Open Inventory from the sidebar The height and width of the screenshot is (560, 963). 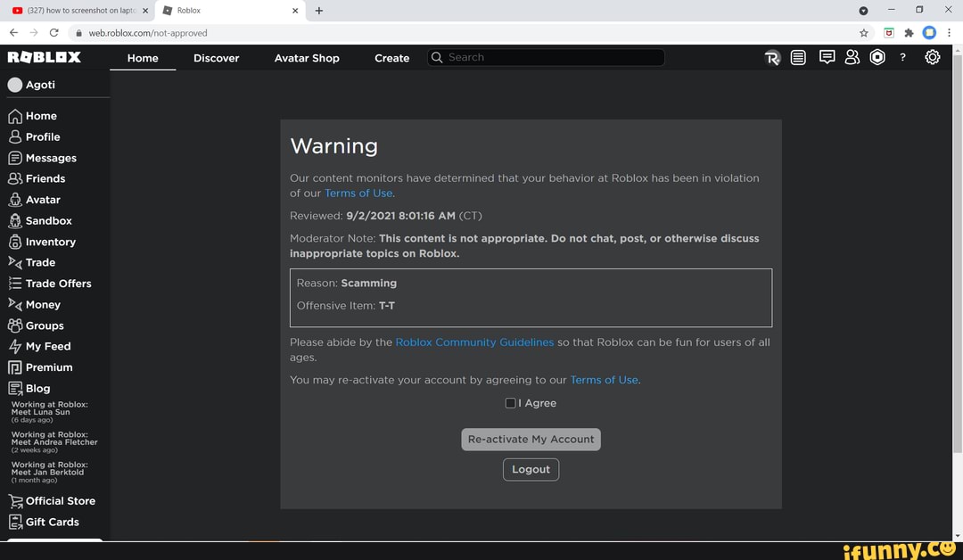tap(50, 242)
